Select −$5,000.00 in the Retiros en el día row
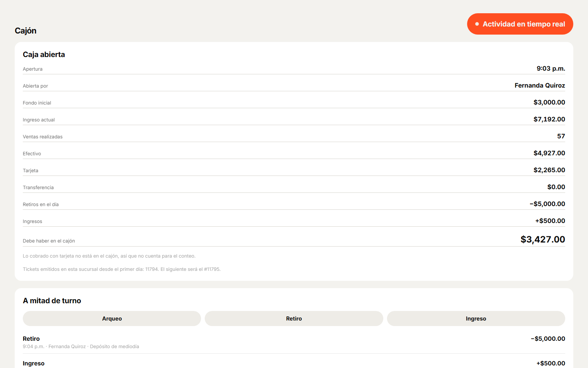 (x=548, y=204)
